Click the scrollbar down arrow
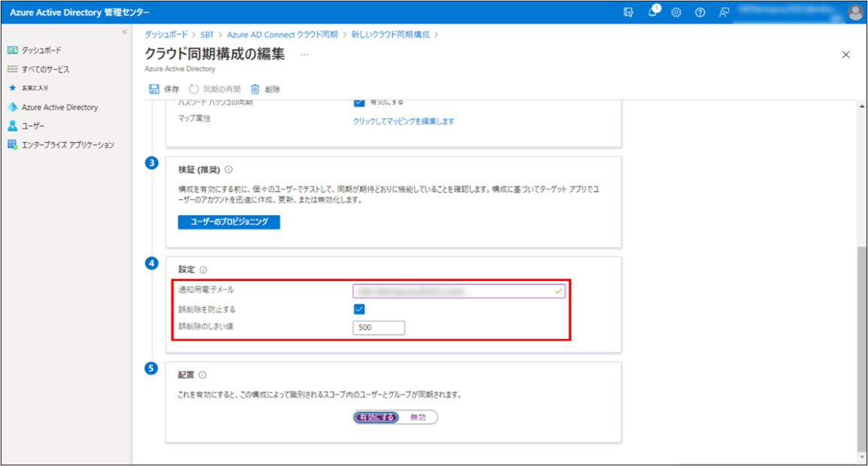The image size is (868, 466). 862,458
